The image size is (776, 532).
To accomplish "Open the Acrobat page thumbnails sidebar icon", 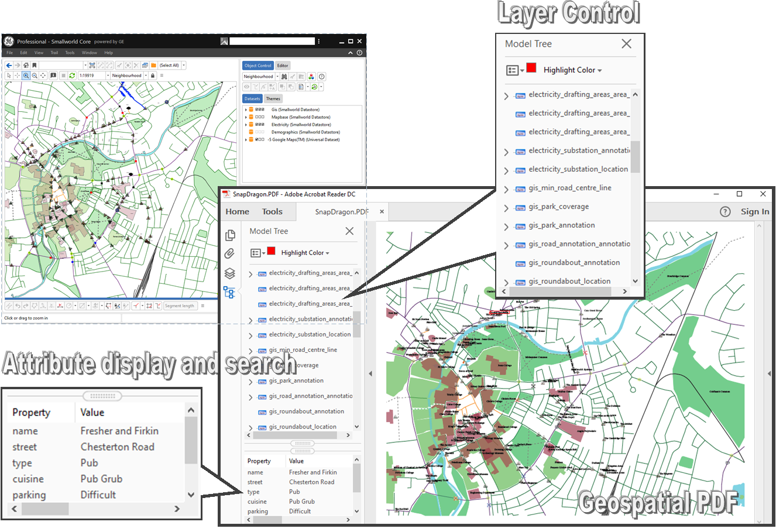I will [x=230, y=235].
